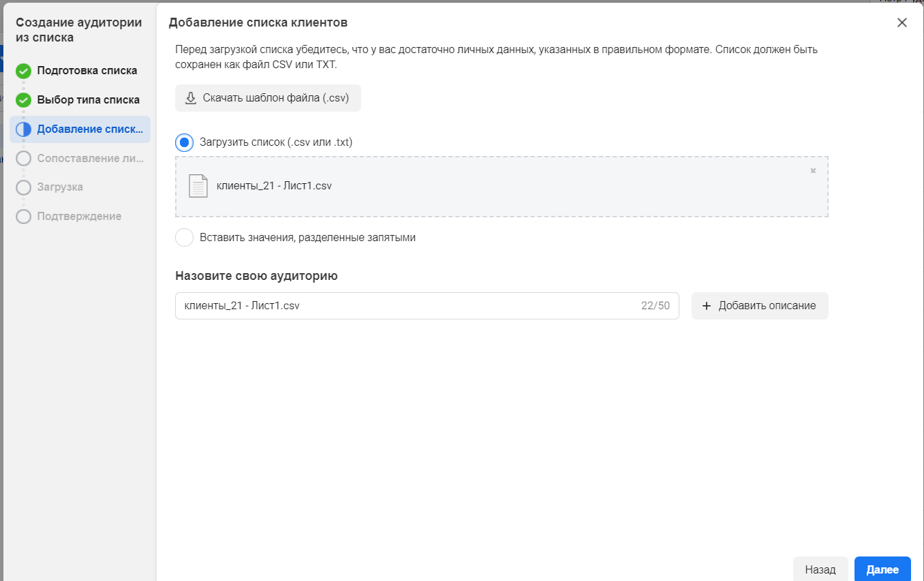
Task: Close the dialog with X icon
Action: click(x=902, y=22)
